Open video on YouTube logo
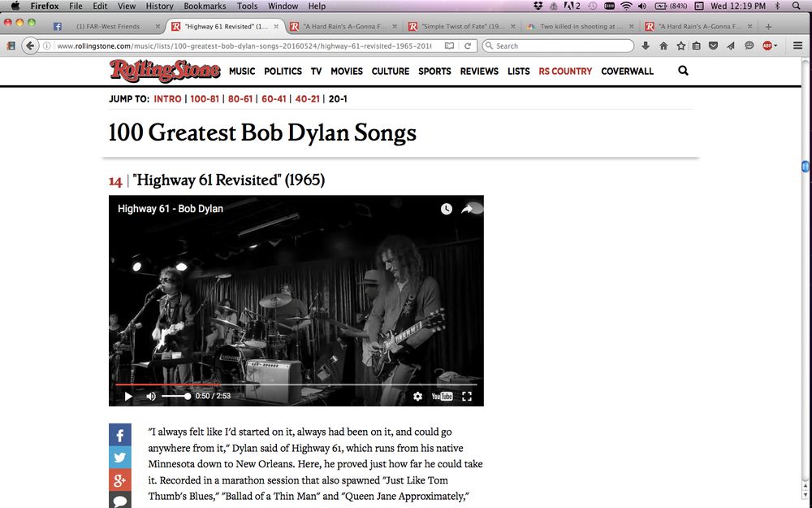This screenshot has width=812, height=508. coord(442,397)
